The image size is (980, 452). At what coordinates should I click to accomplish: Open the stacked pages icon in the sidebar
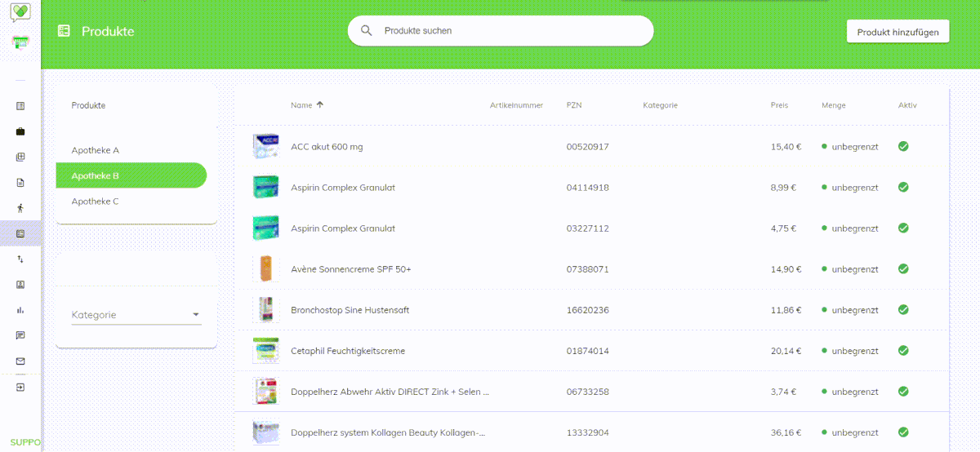click(x=20, y=157)
